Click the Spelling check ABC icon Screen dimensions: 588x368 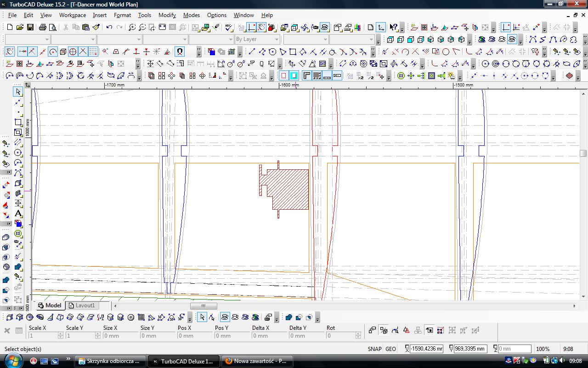[229, 28]
